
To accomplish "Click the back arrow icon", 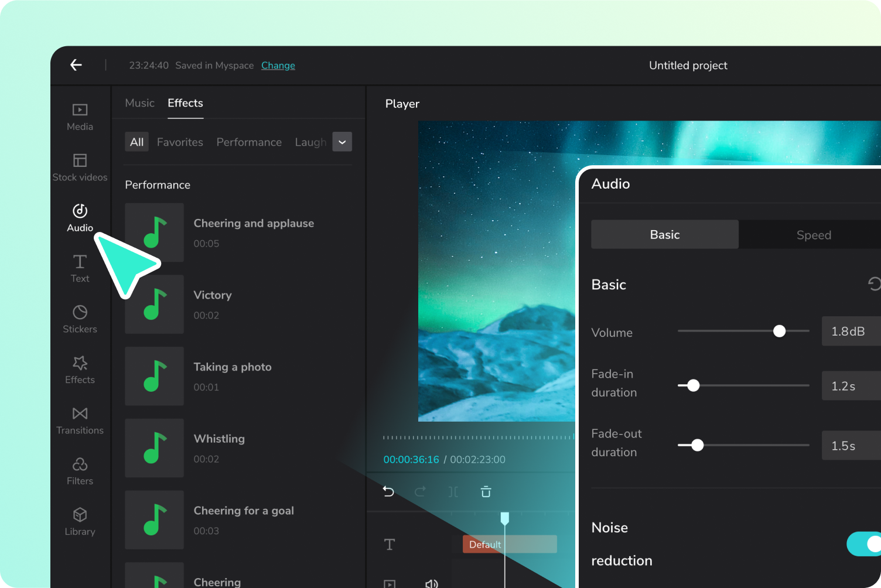I will [x=76, y=65].
